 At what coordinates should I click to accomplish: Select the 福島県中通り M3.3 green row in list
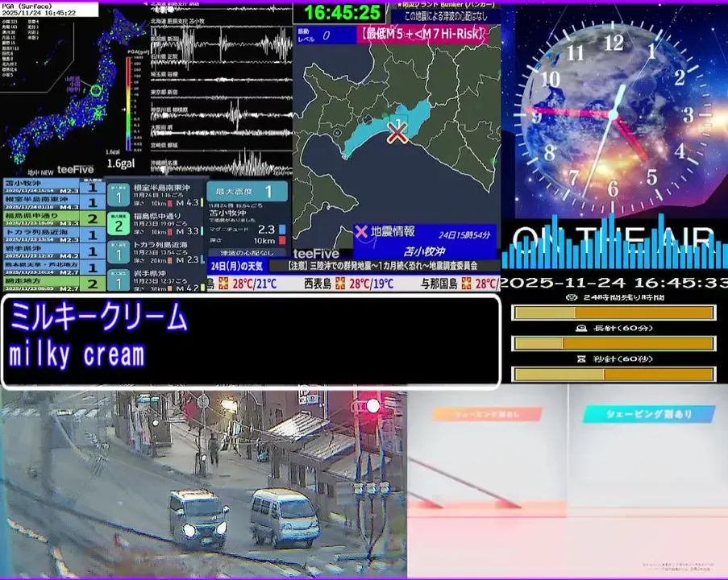[x=54, y=218]
